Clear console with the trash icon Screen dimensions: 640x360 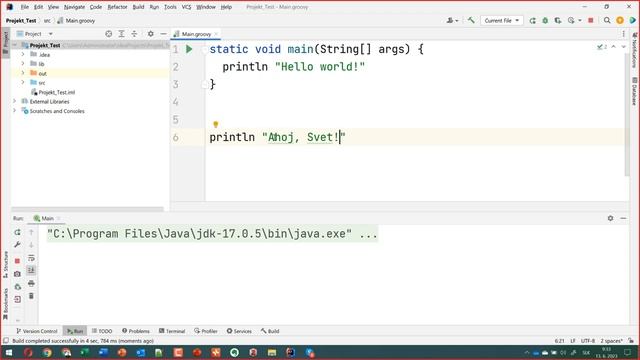pos(31,296)
